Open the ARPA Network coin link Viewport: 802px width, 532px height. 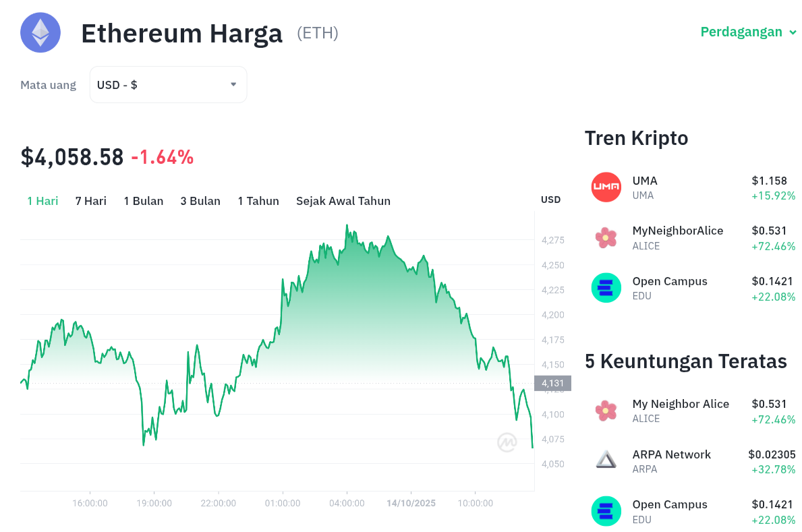pyautogui.click(x=671, y=454)
